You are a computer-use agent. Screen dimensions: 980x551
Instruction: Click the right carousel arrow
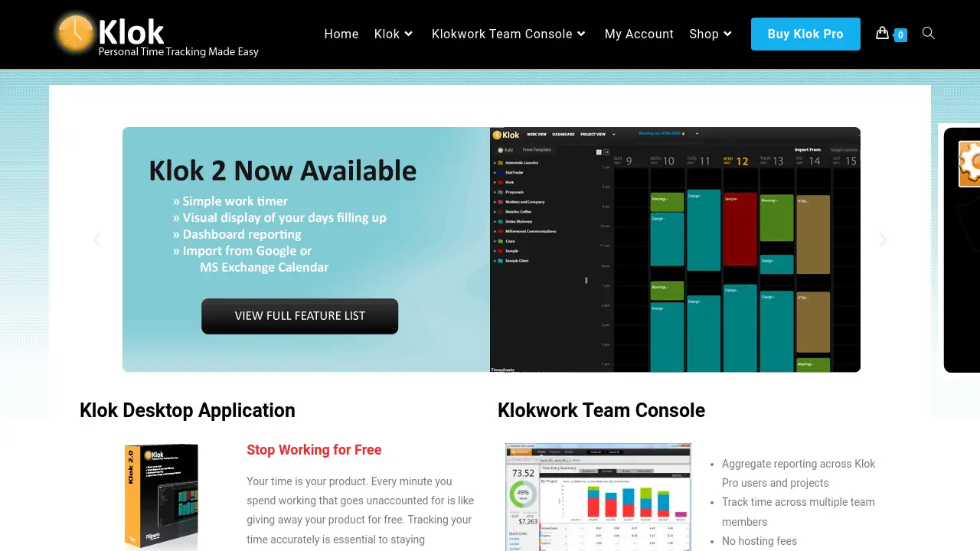[883, 239]
